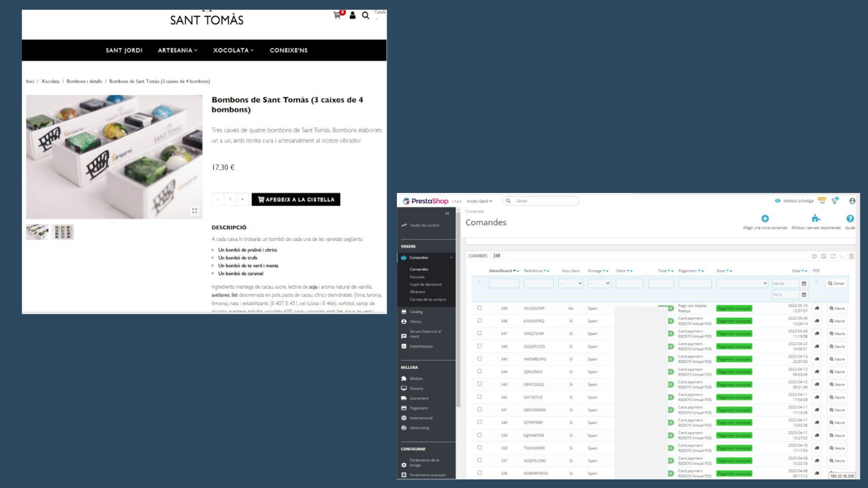Click the refresh list icon above orders table
868x488 pixels.
pyautogui.click(x=833, y=256)
